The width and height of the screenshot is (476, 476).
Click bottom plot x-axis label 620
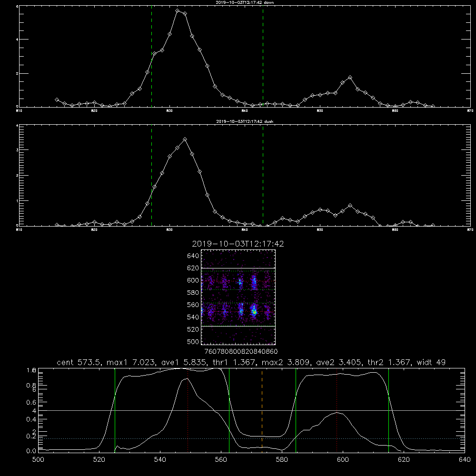(404, 460)
